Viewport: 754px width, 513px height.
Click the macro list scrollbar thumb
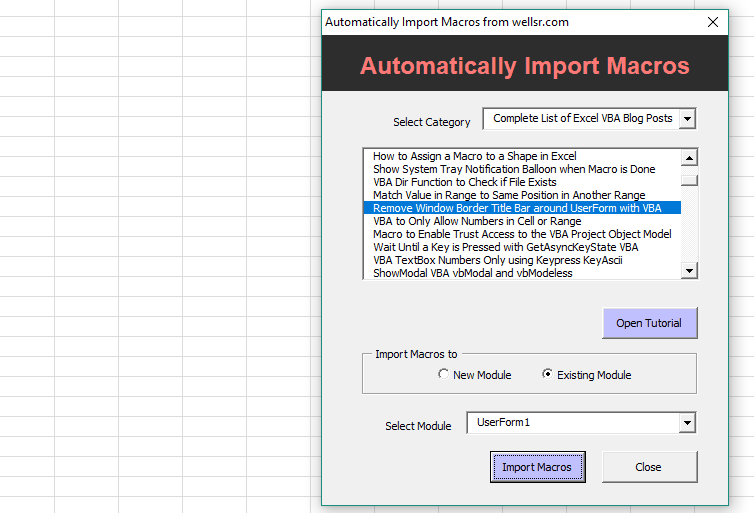[689, 180]
